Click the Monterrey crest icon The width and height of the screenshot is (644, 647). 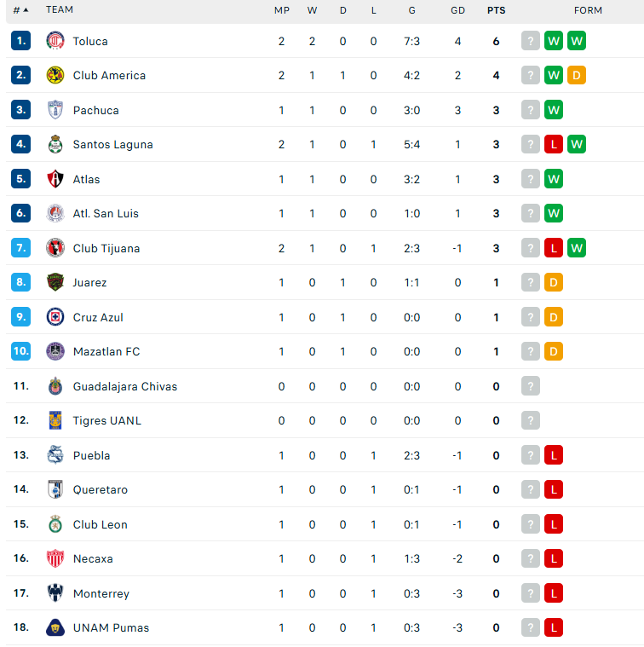[55, 593]
